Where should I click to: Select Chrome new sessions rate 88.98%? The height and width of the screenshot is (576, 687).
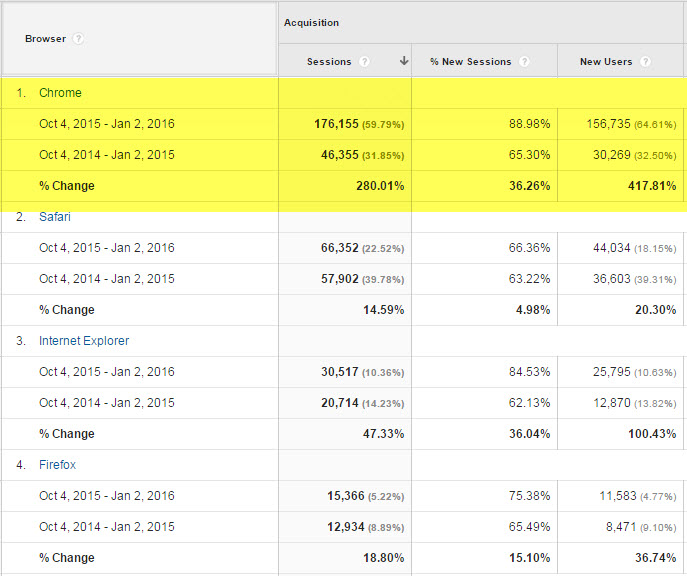coord(529,124)
